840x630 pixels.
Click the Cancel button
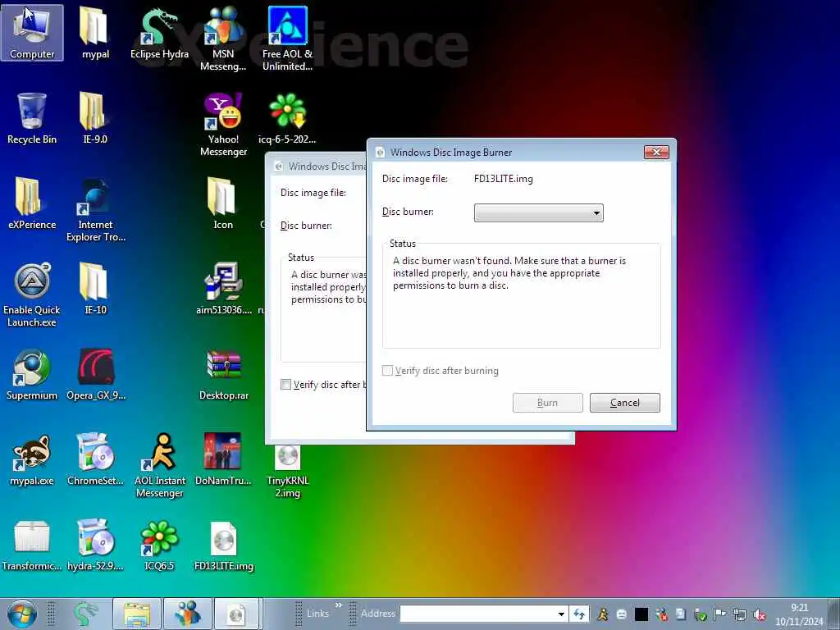(624, 403)
